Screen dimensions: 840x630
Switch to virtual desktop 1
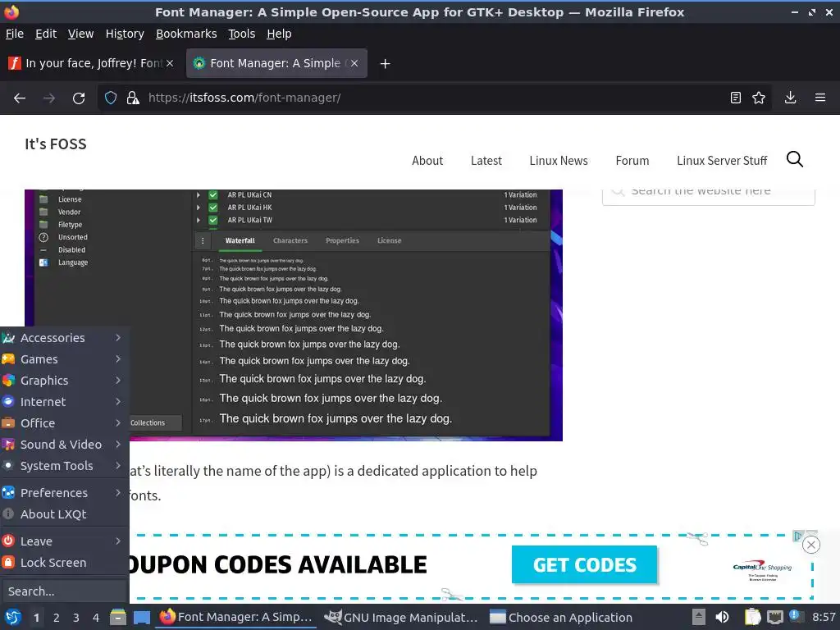36,618
